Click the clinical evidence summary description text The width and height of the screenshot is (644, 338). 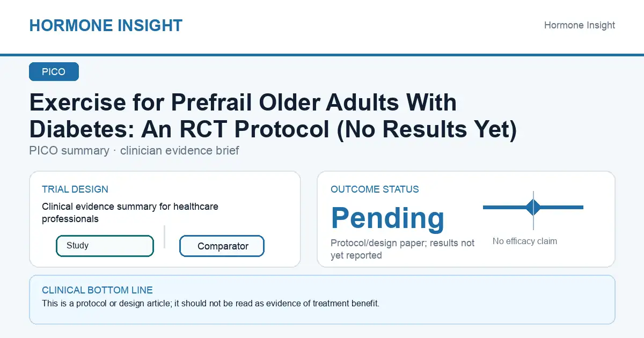130,212
